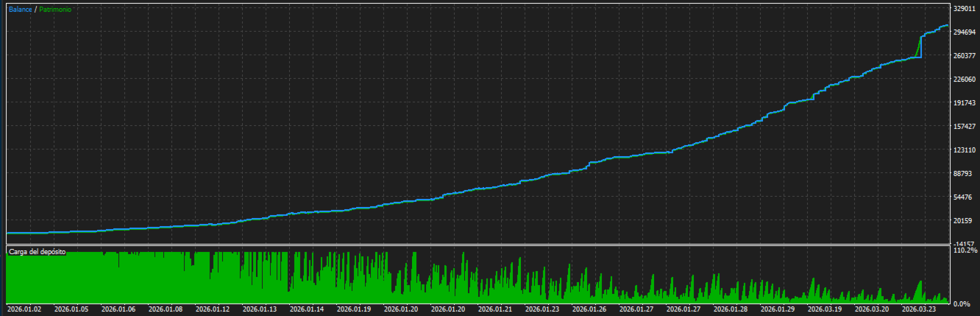
Task: Click the 2026.01.28 date label
Action: [731, 310]
